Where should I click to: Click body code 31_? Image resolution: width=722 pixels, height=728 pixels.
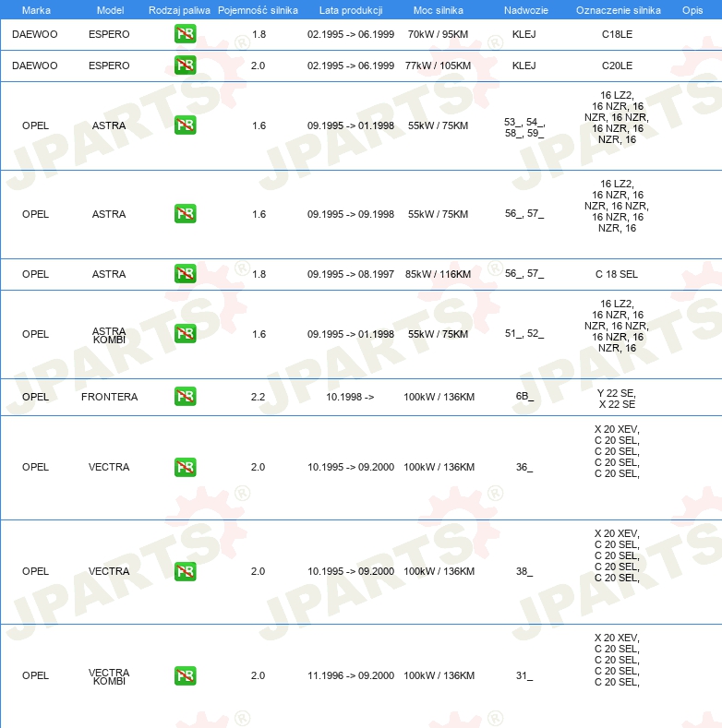click(x=524, y=676)
